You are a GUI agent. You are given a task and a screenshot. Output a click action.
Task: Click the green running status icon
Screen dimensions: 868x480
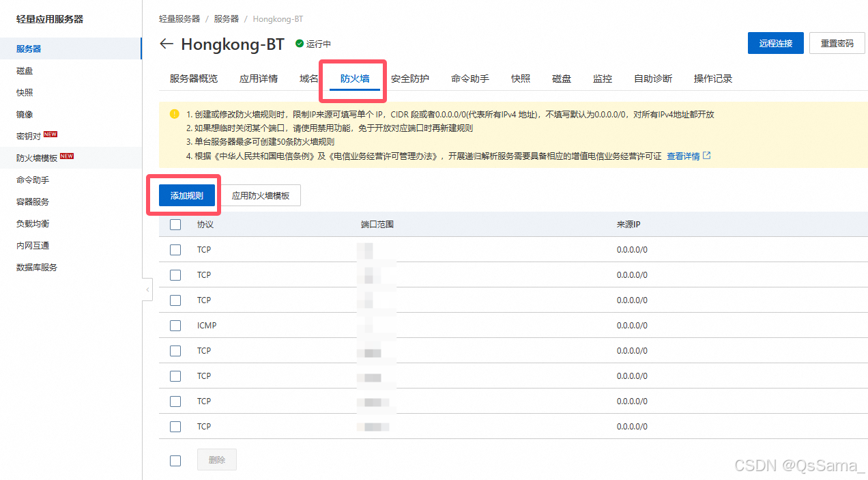(x=300, y=44)
